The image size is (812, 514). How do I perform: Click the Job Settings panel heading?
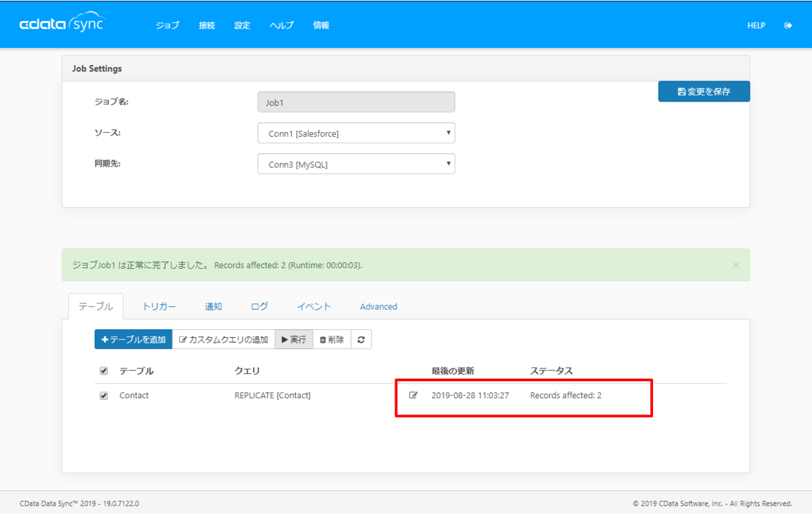pyautogui.click(x=97, y=69)
